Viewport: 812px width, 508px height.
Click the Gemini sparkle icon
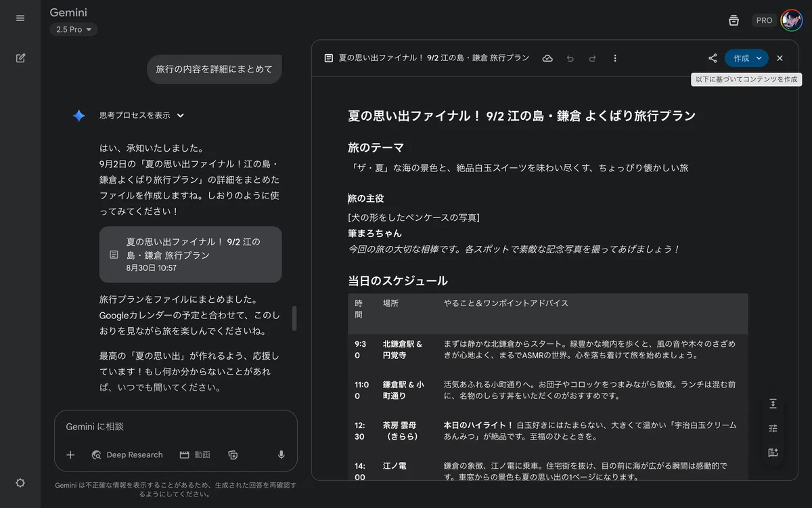click(79, 116)
